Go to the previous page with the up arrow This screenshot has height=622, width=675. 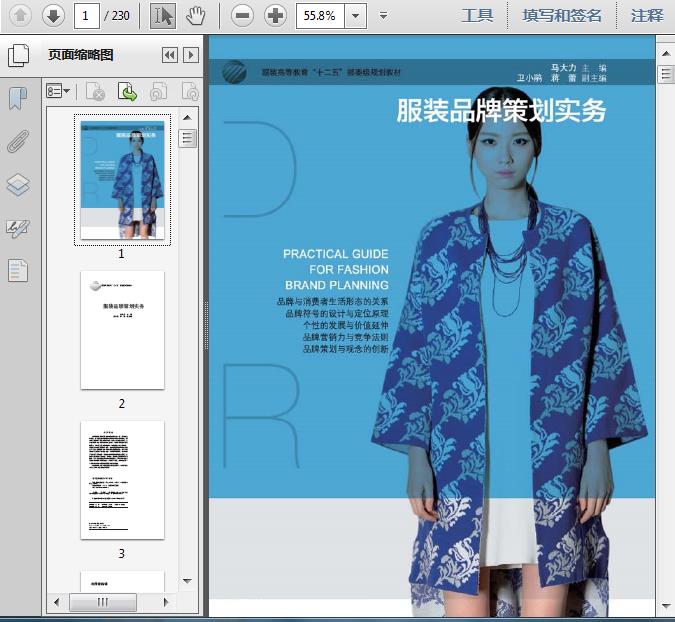click(20, 16)
